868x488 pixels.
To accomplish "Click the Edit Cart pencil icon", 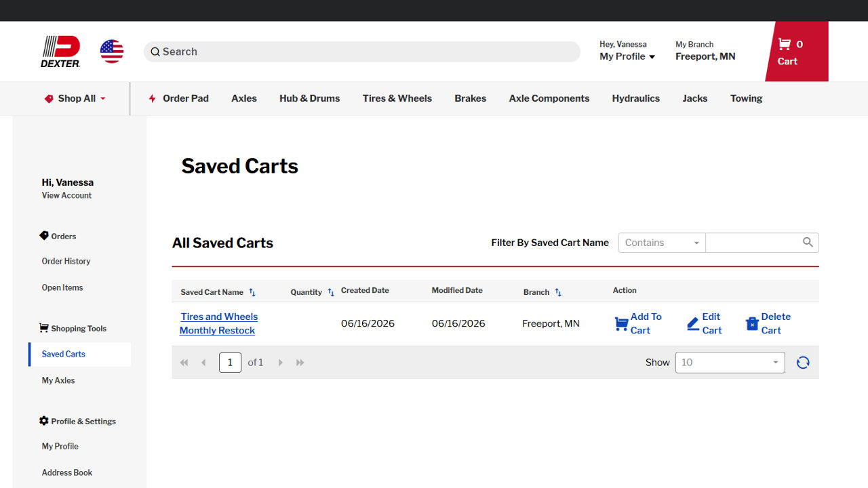I will [693, 324].
